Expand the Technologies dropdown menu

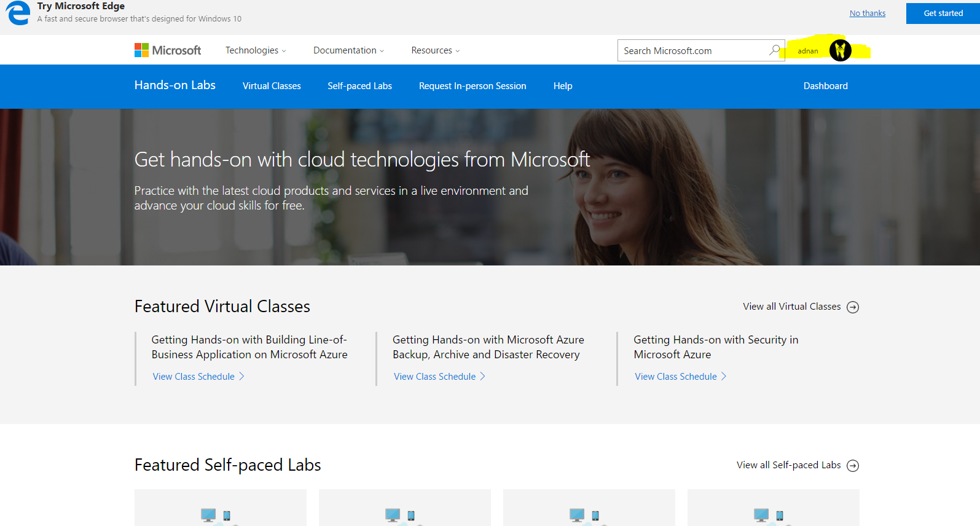click(x=256, y=50)
